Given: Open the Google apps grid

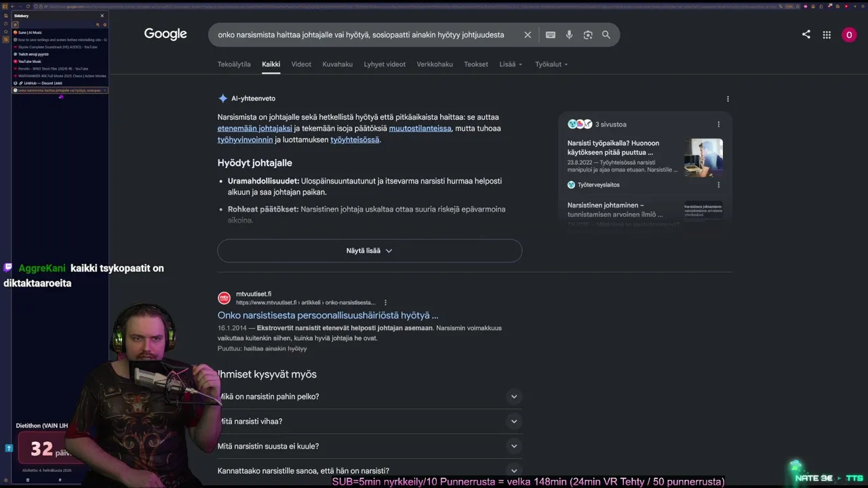Looking at the screenshot, I should 827,35.
